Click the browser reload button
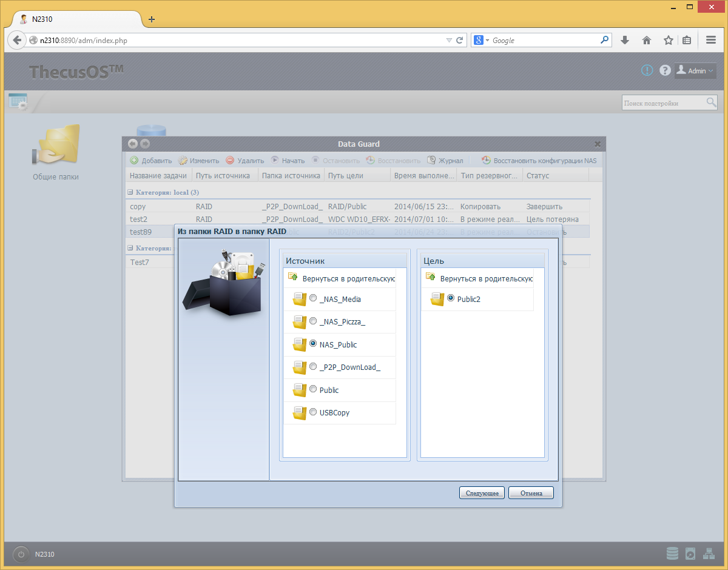This screenshot has width=728, height=570. [460, 41]
